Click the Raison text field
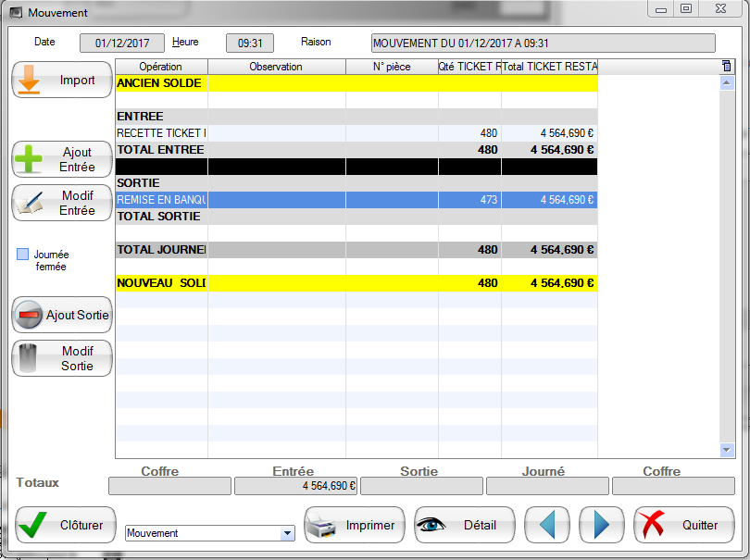This screenshot has width=750, height=560. (x=543, y=44)
